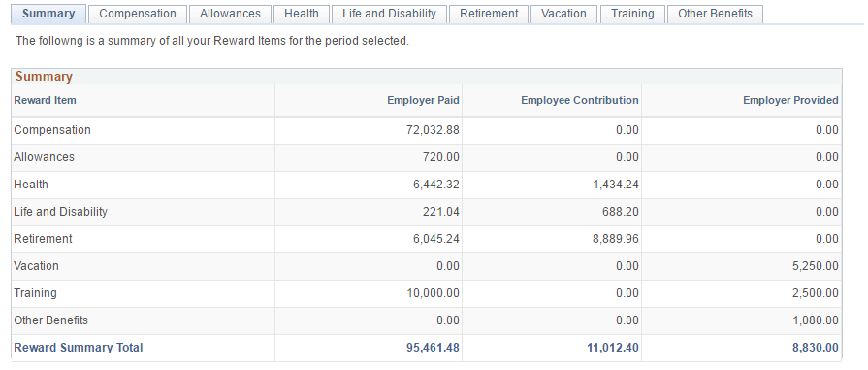The height and width of the screenshot is (370, 868).
Task: Click the Reward Summary Total label
Action: click(78, 348)
